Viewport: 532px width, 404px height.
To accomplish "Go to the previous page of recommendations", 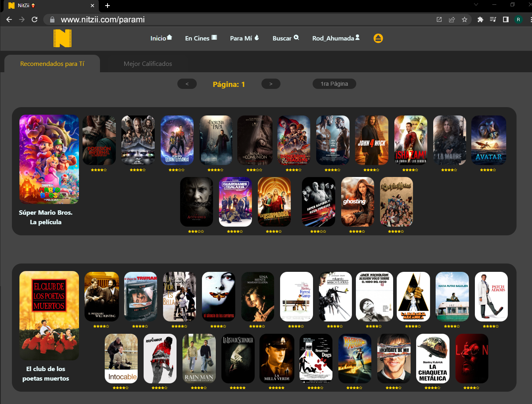I will [187, 84].
